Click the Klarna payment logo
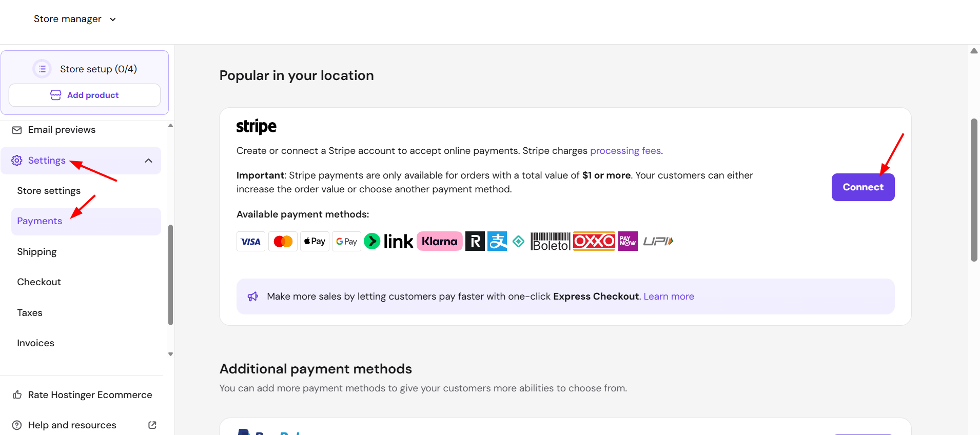 click(x=440, y=241)
